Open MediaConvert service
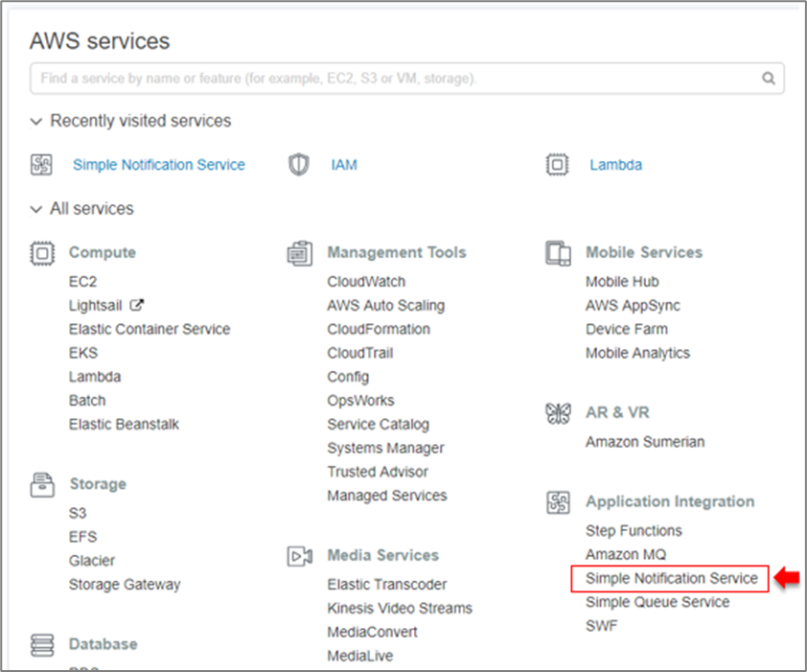 point(373,632)
